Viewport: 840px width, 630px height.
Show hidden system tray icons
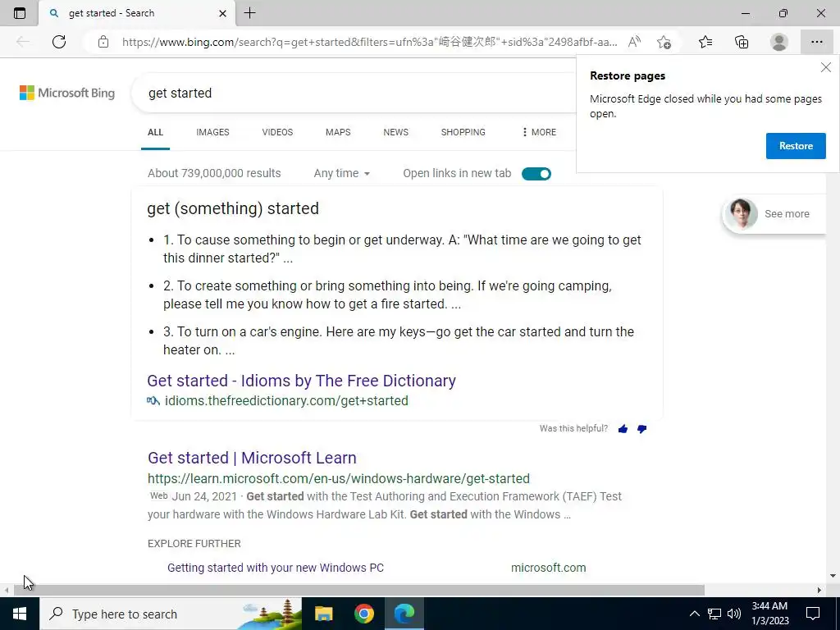(694, 614)
